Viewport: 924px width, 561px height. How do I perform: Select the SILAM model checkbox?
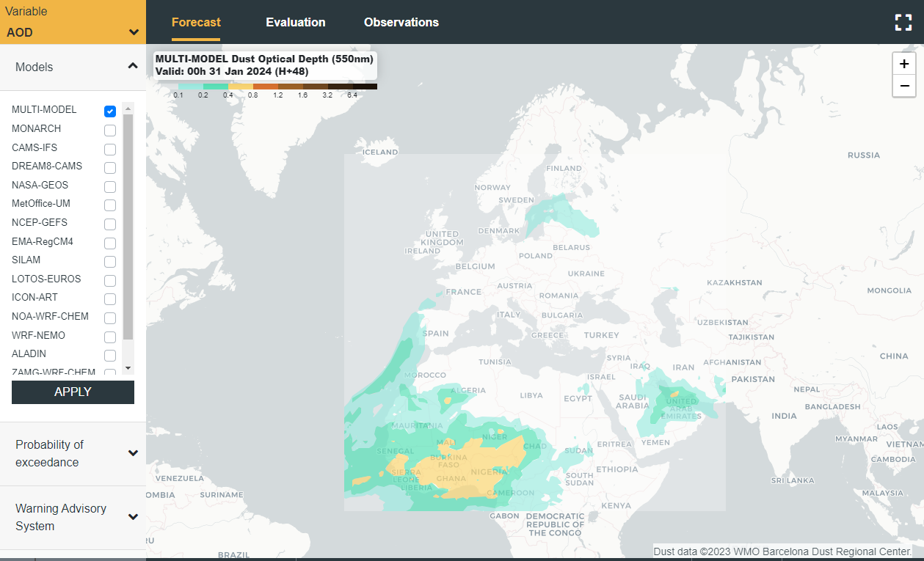pos(110,262)
